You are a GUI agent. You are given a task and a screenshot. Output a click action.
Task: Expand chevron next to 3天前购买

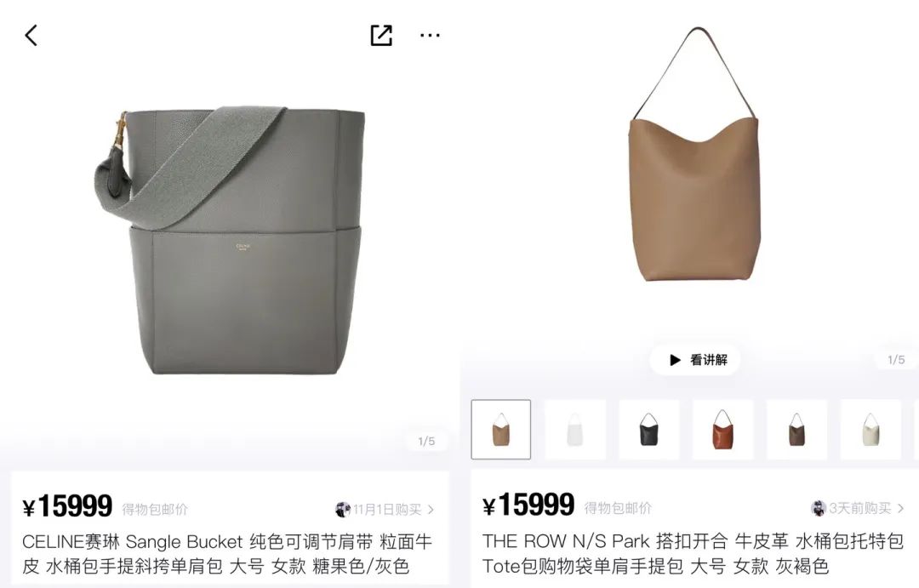click(x=900, y=508)
